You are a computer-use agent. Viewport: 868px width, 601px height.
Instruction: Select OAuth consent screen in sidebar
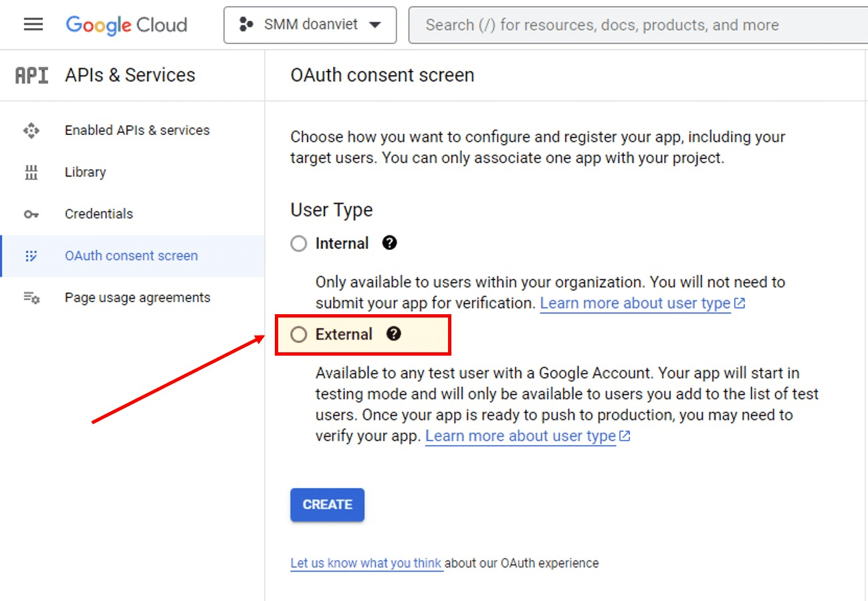(131, 256)
